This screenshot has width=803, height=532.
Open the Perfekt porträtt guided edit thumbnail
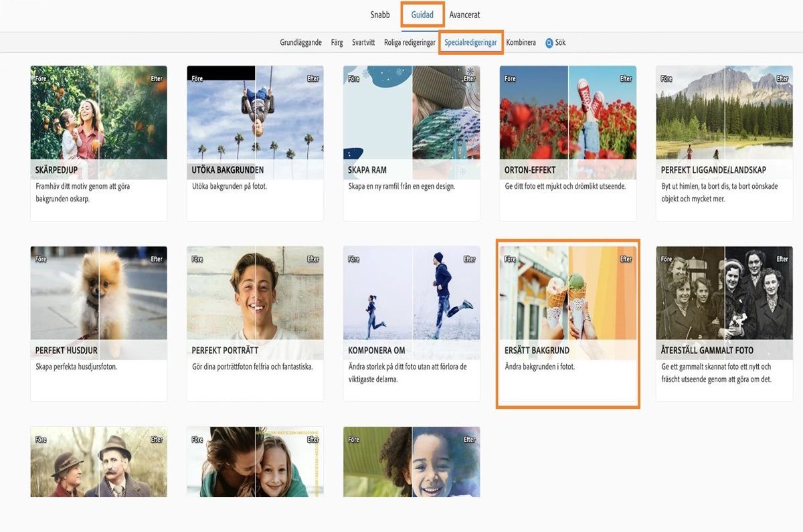(255, 303)
